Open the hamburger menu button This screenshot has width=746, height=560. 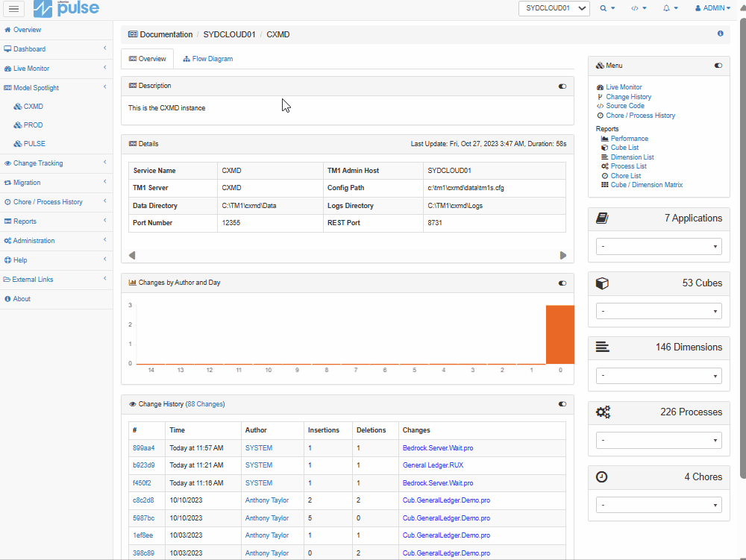click(13, 8)
